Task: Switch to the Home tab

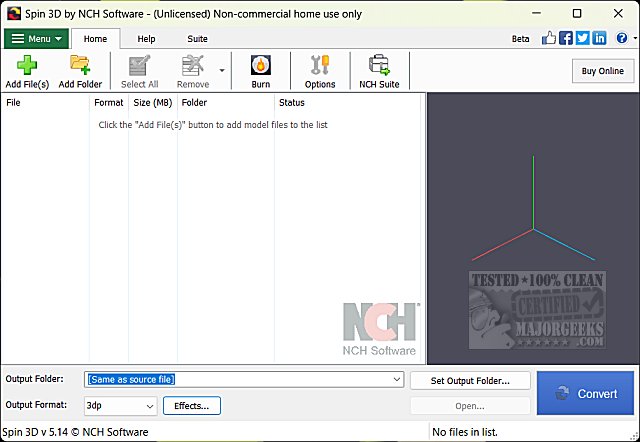Action: coord(96,39)
